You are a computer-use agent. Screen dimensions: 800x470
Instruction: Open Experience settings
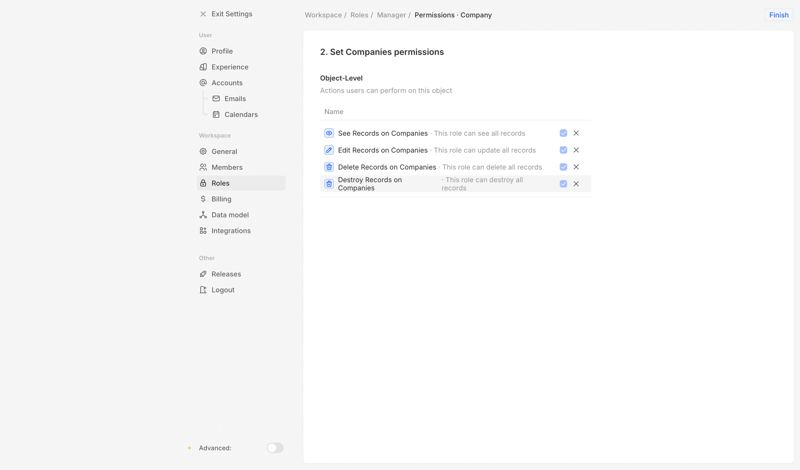(241, 67)
